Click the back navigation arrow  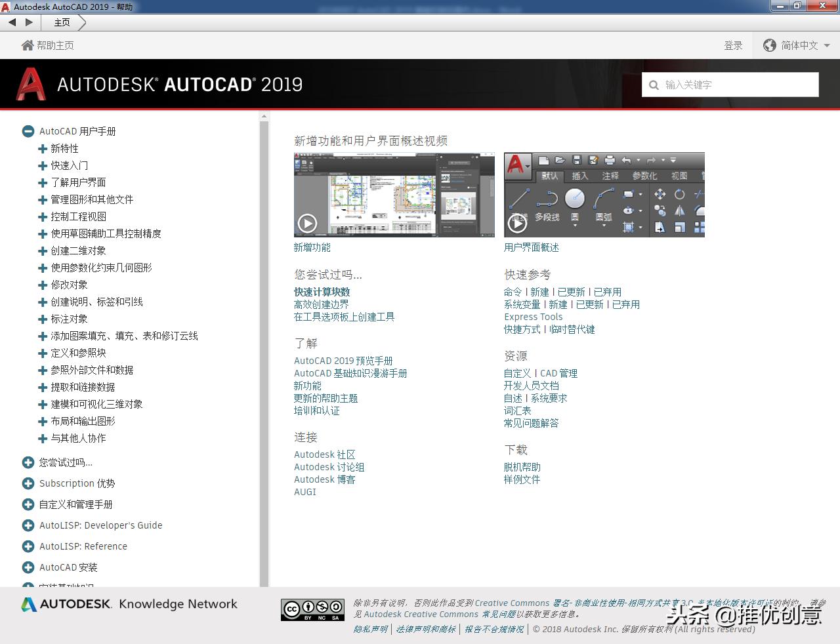point(11,22)
